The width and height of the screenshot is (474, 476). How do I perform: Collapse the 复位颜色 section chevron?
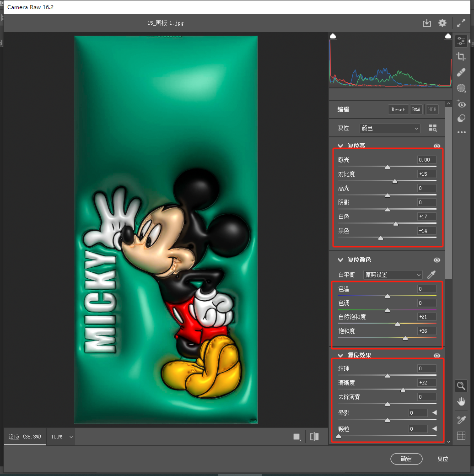pyautogui.click(x=340, y=260)
